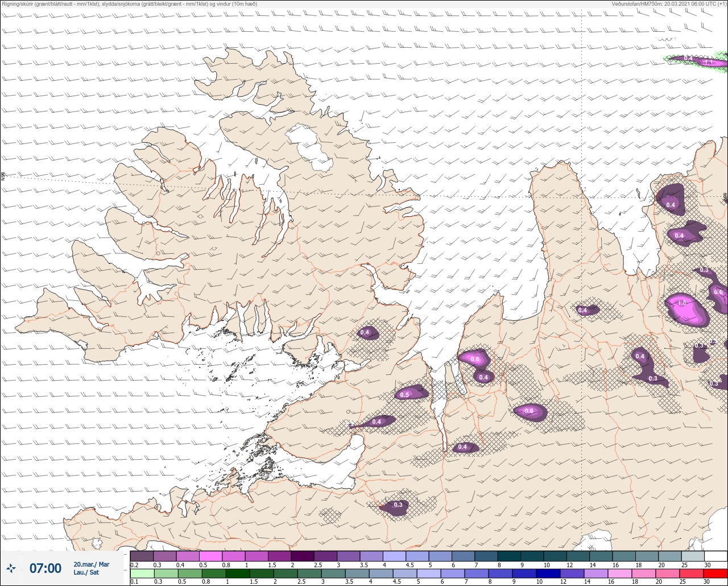
Task: Click the '1.0' precipitation value in bright pink blob
Action: pos(683,303)
